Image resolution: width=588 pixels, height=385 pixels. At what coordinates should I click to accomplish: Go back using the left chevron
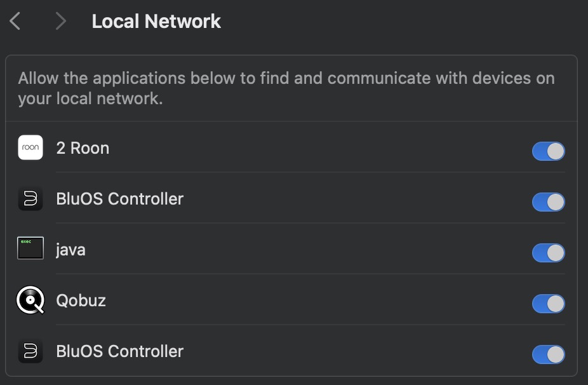click(x=15, y=22)
